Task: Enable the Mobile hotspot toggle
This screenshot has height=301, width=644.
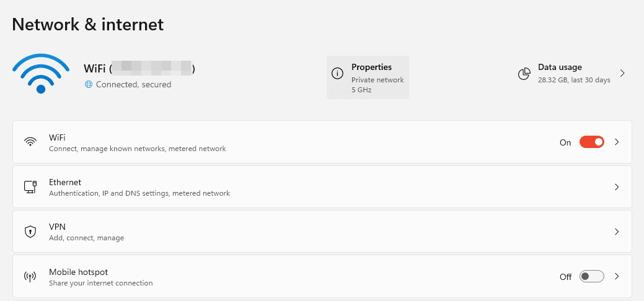Action: 591,276
